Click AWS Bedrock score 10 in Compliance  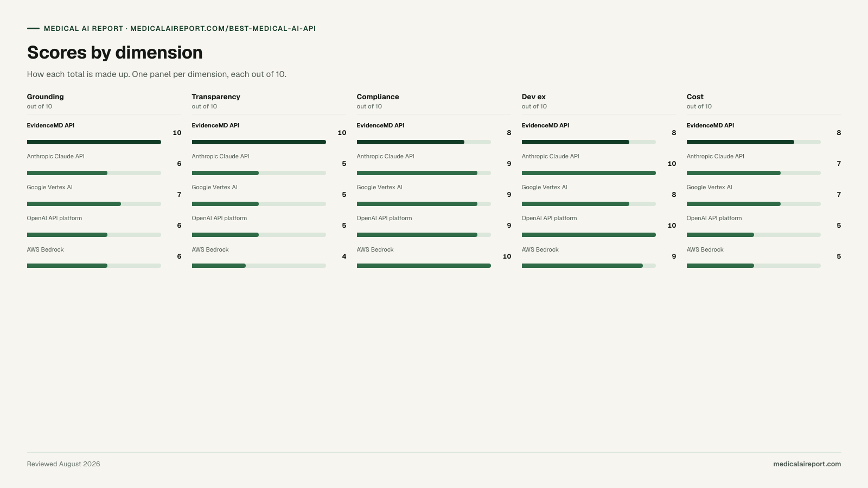(x=507, y=256)
